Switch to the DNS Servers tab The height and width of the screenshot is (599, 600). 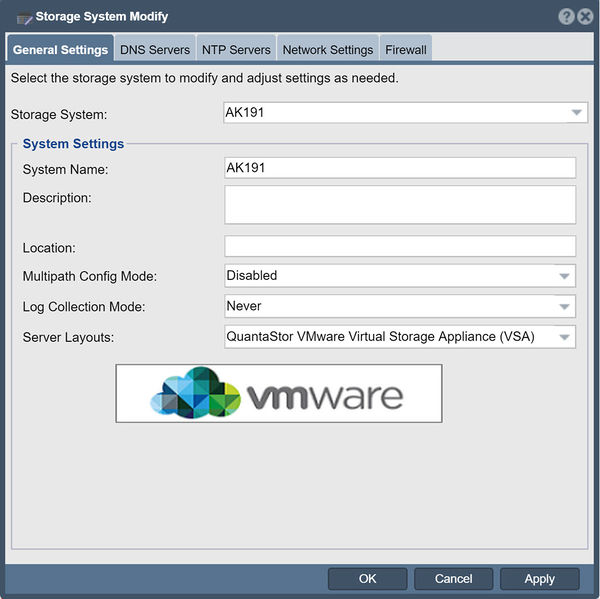[x=155, y=50]
